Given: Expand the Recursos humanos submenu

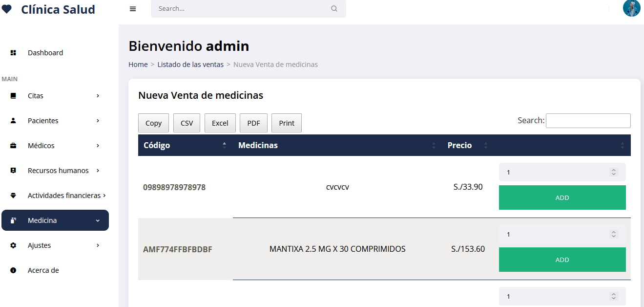Looking at the screenshot, I should pyautogui.click(x=98, y=171).
